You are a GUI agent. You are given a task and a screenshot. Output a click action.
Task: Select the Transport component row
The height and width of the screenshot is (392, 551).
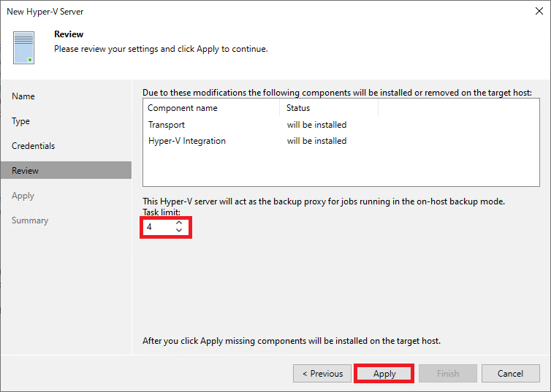pyautogui.click(x=167, y=125)
